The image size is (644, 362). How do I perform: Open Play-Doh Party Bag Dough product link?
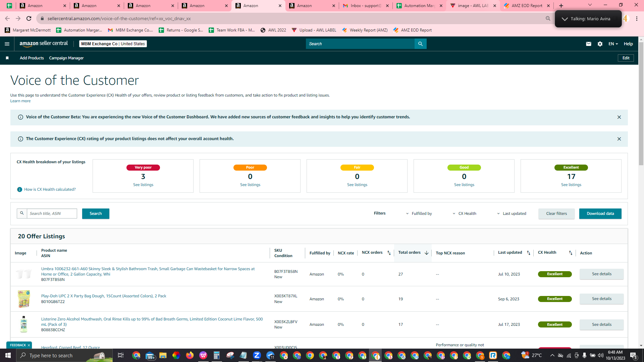(104, 296)
